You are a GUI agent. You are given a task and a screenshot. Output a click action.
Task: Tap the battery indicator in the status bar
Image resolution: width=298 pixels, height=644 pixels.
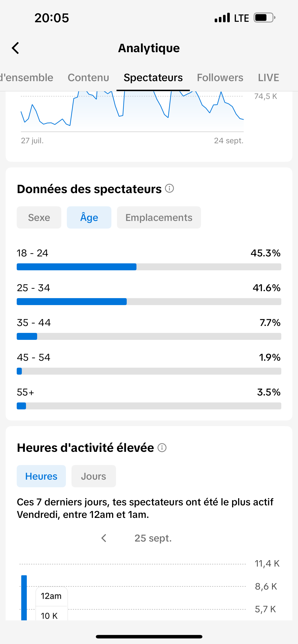click(265, 18)
